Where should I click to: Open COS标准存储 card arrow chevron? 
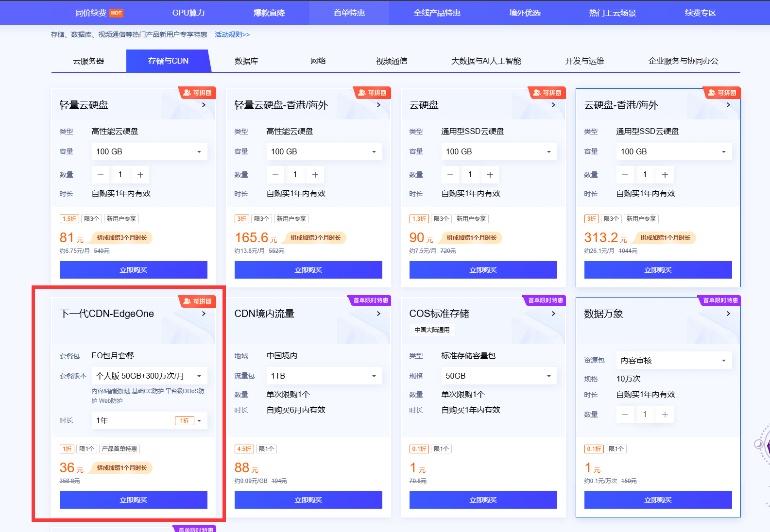pos(553,314)
